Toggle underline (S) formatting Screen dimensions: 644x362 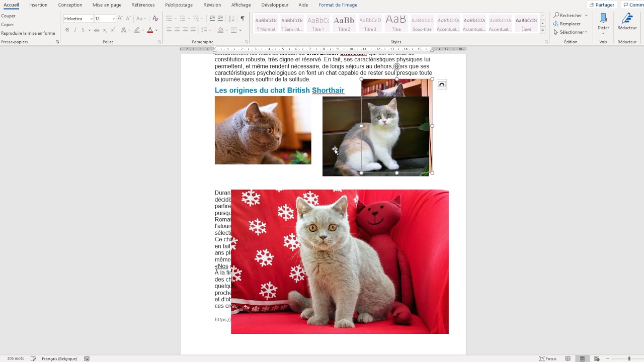[x=83, y=30]
